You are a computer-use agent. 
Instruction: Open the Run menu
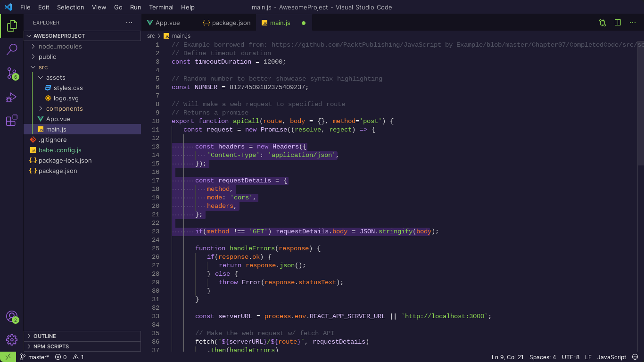click(136, 7)
